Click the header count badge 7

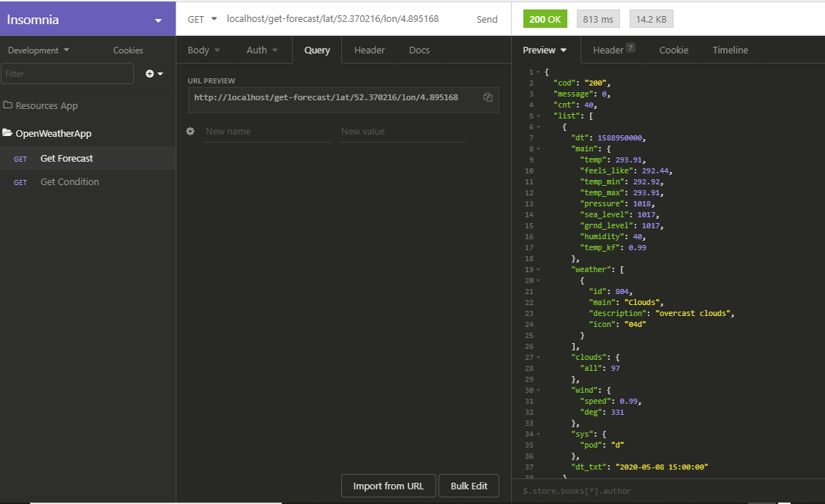click(630, 48)
